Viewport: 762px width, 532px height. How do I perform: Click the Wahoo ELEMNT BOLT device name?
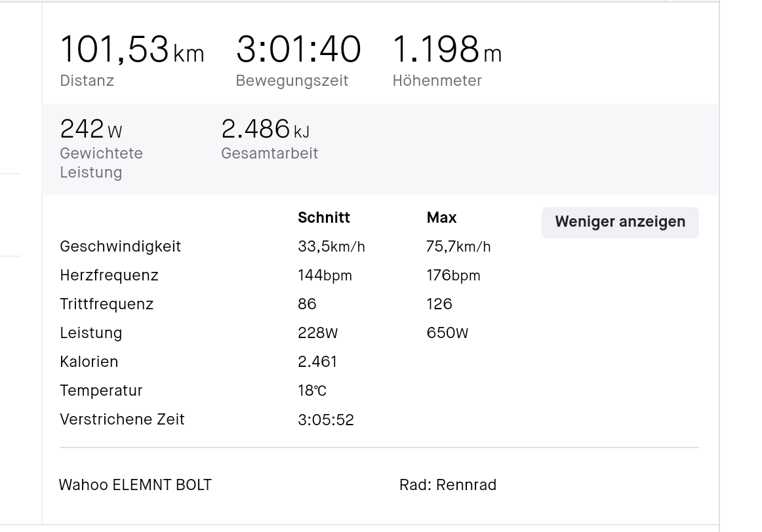pyautogui.click(x=135, y=485)
